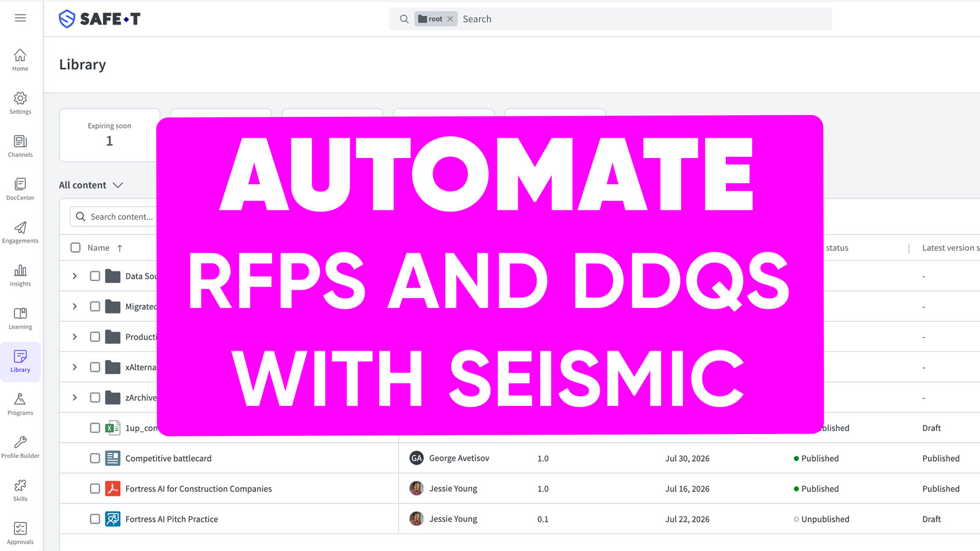The width and height of the screenshot is (980, 551).
Task: Click the Data Sou folder icon
Action: (x=113, y=276)
